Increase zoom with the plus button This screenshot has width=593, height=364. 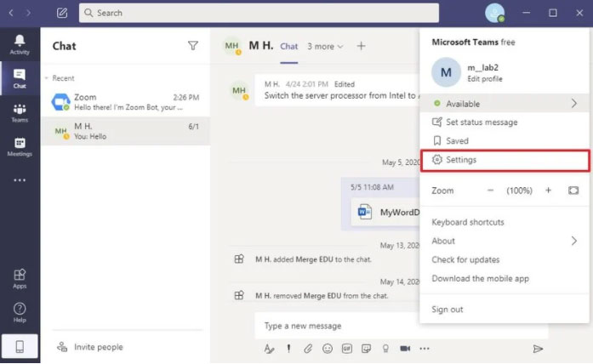(x=548, y=191)
